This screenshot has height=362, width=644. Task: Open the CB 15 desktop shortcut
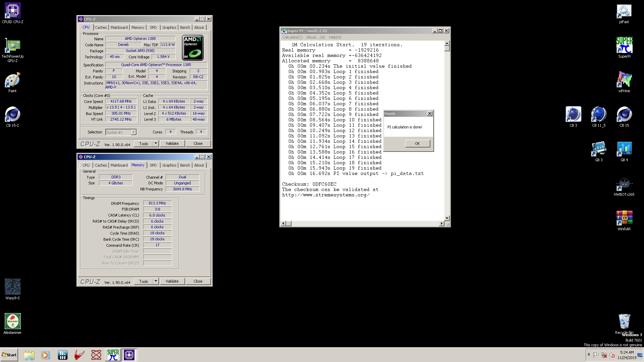tap(624, 117)
